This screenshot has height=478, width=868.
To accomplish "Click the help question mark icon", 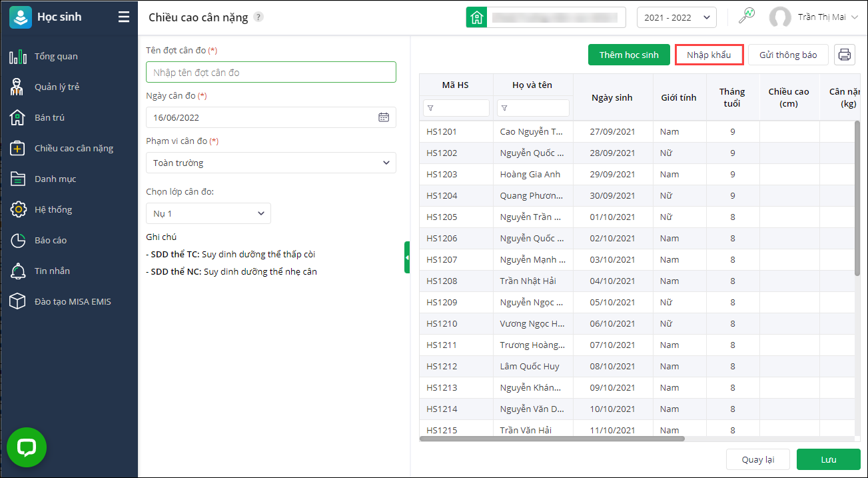I will (258, 17).
